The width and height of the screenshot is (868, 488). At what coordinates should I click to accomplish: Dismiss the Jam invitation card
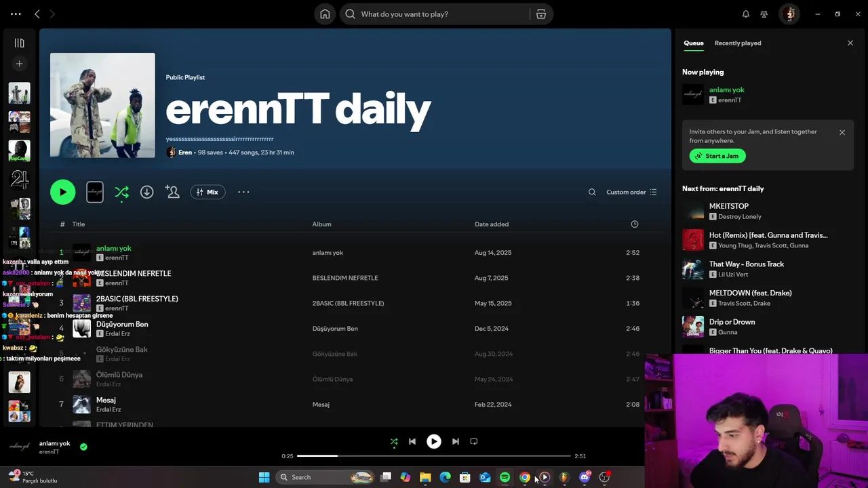pos(842,132)
